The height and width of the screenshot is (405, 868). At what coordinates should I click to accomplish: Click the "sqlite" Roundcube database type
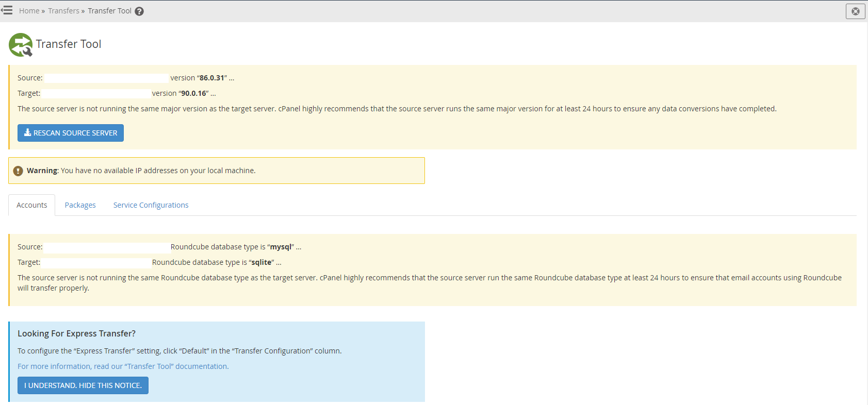pos(261,262)
